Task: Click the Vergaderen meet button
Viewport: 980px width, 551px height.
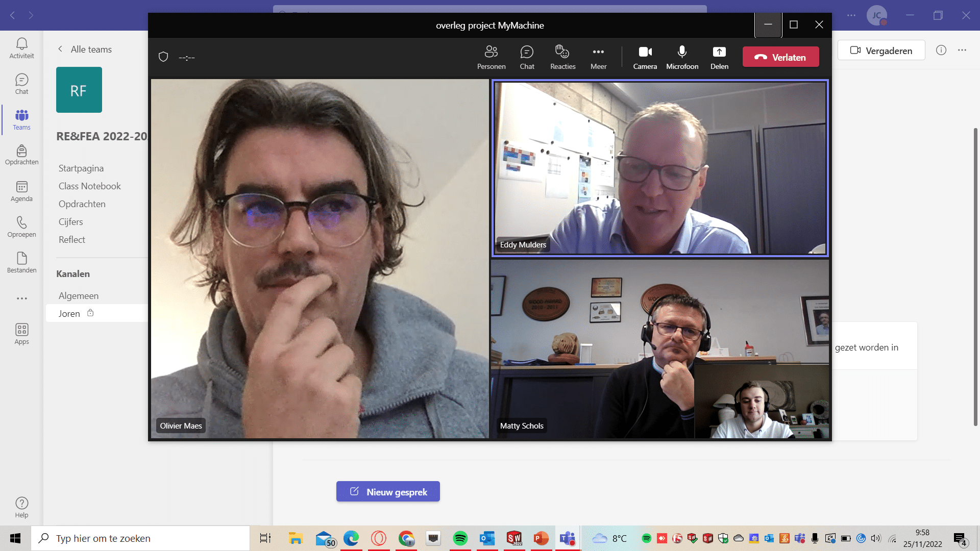Action: [881, 50]
